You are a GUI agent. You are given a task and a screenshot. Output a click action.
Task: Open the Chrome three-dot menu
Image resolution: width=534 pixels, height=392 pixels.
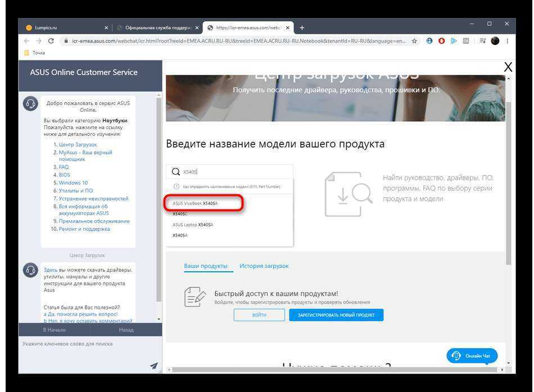[508, 41]
